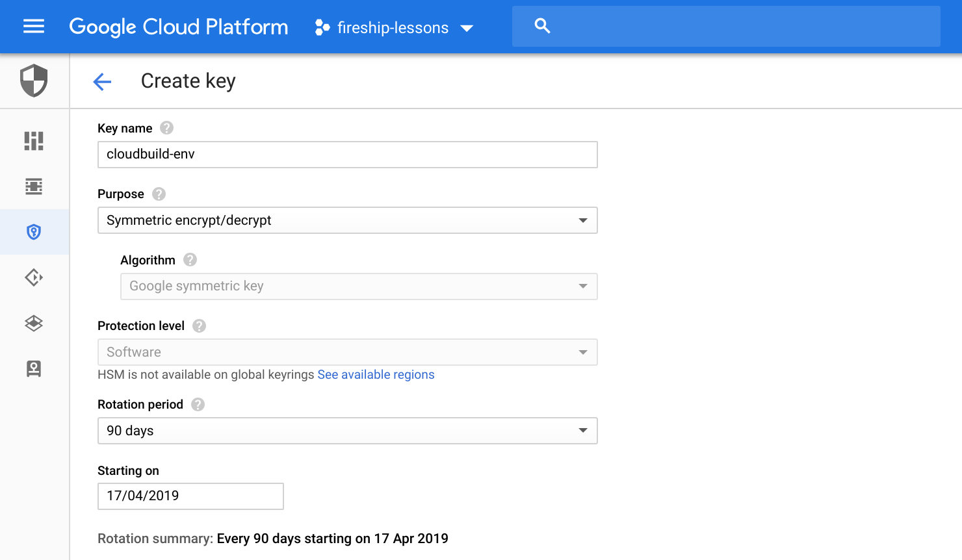Expand the Purpose dropdown

347,221
